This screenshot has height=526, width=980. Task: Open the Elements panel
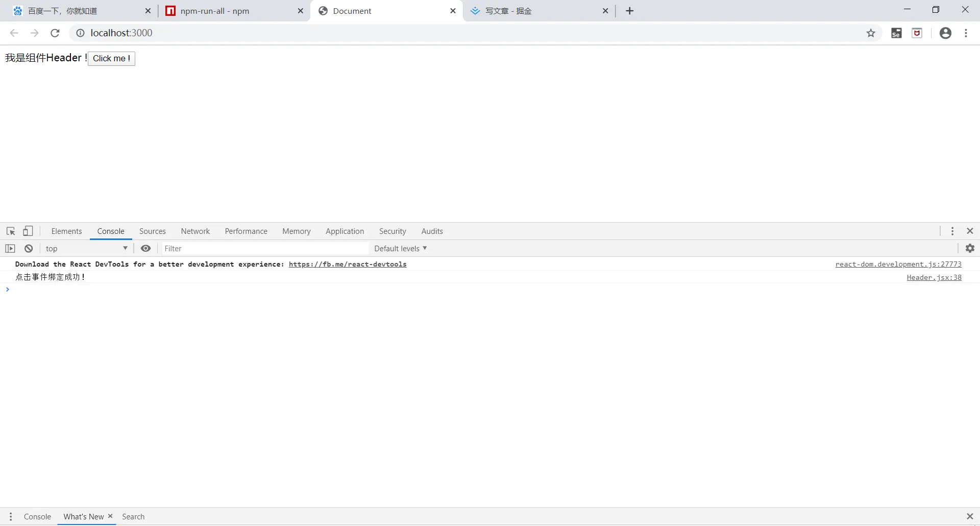(66, 231)
